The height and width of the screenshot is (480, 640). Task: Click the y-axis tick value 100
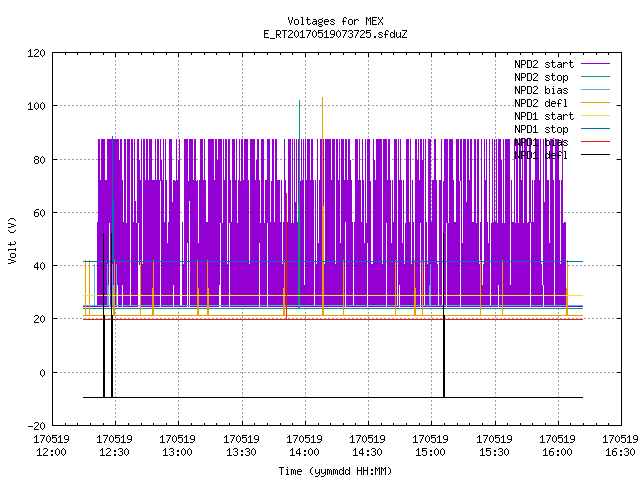tap(36, 106)
